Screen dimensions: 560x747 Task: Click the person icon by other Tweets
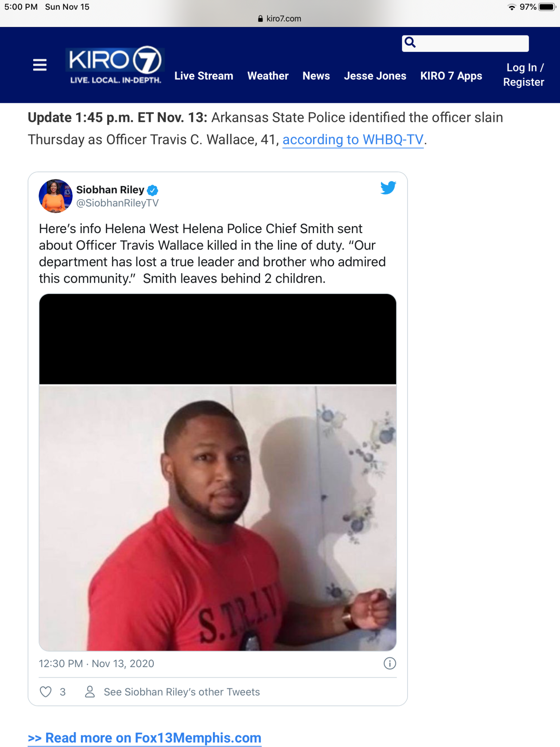point(90,692)
